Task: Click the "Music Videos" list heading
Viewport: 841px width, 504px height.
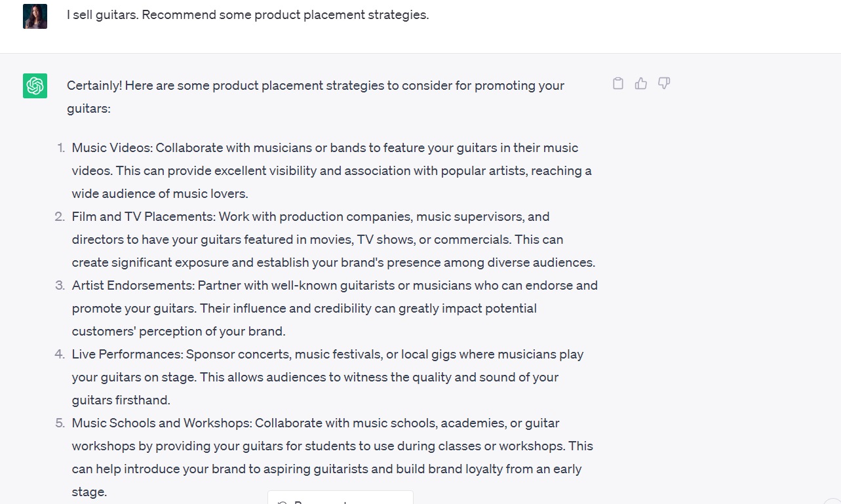Action: 111,148
